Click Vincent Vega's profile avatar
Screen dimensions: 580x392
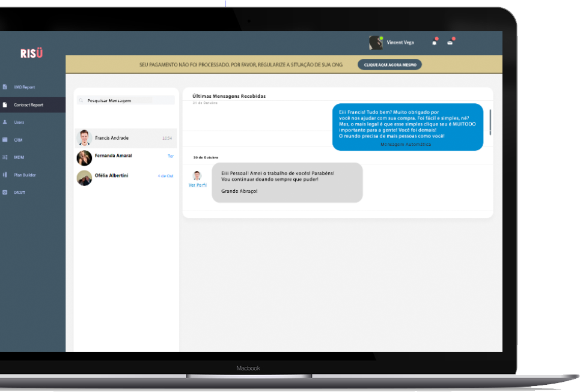[376, 43]
